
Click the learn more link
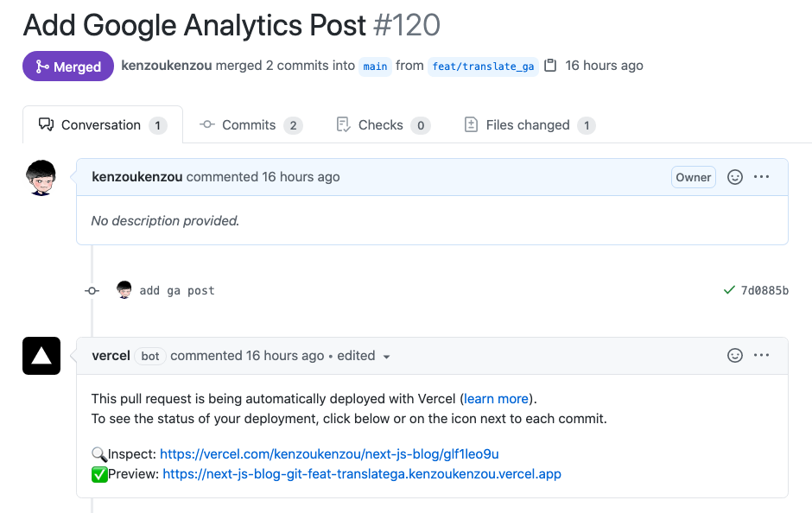point(496,399)
